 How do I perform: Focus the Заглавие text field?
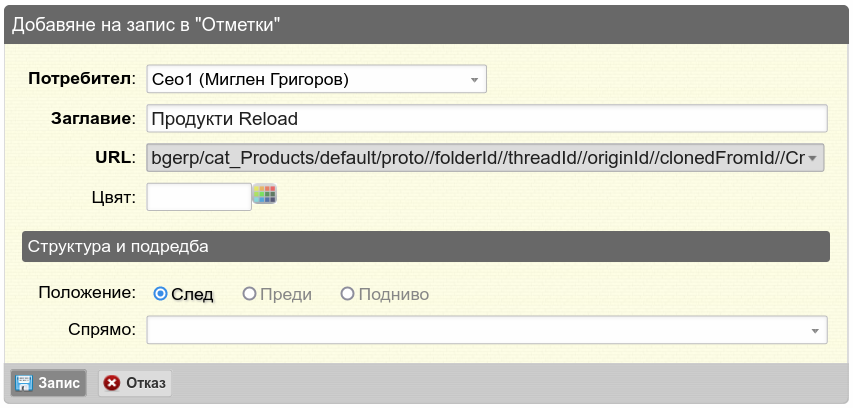(487, 119)
